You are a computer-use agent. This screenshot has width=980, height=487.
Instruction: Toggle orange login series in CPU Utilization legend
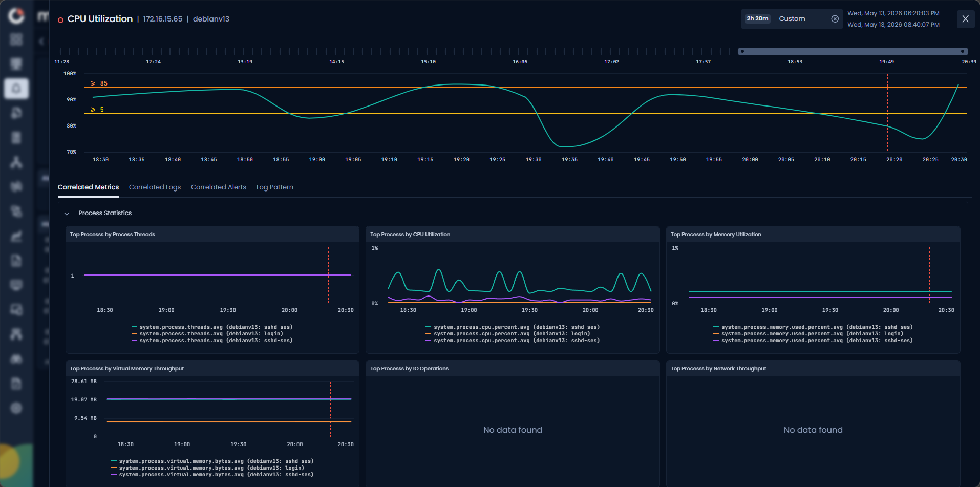click(x=508, y=334)
